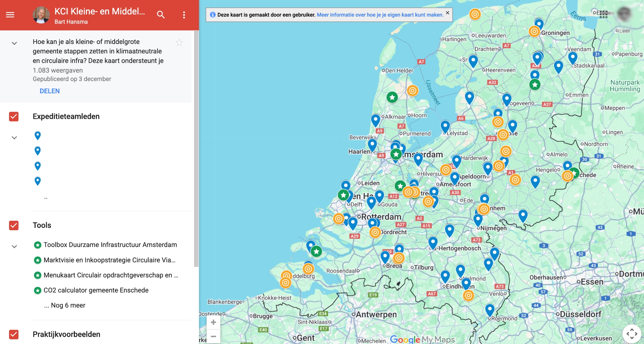644x344 pixels.
Task: Uncheck the Expeditieteamleden layer
Action: (13, 116)
